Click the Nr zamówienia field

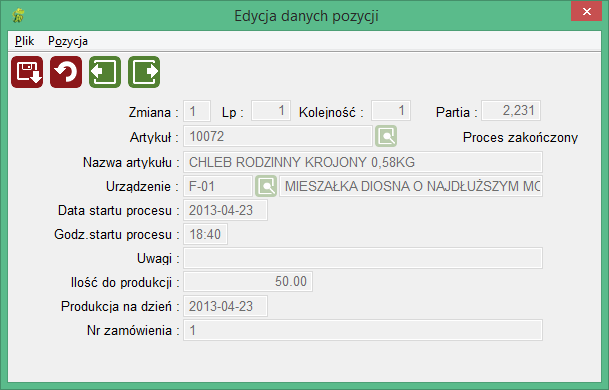coord(363,330)
